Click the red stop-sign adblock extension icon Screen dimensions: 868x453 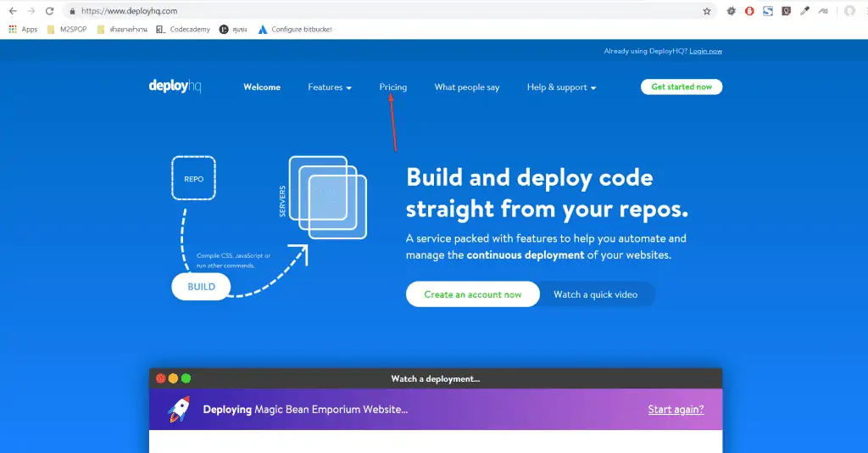(749, 11)
